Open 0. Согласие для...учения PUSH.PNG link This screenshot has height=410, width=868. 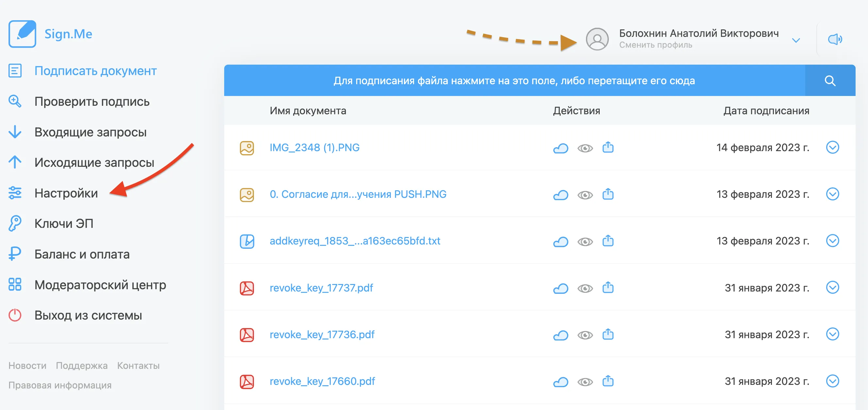tap(358, 194)
